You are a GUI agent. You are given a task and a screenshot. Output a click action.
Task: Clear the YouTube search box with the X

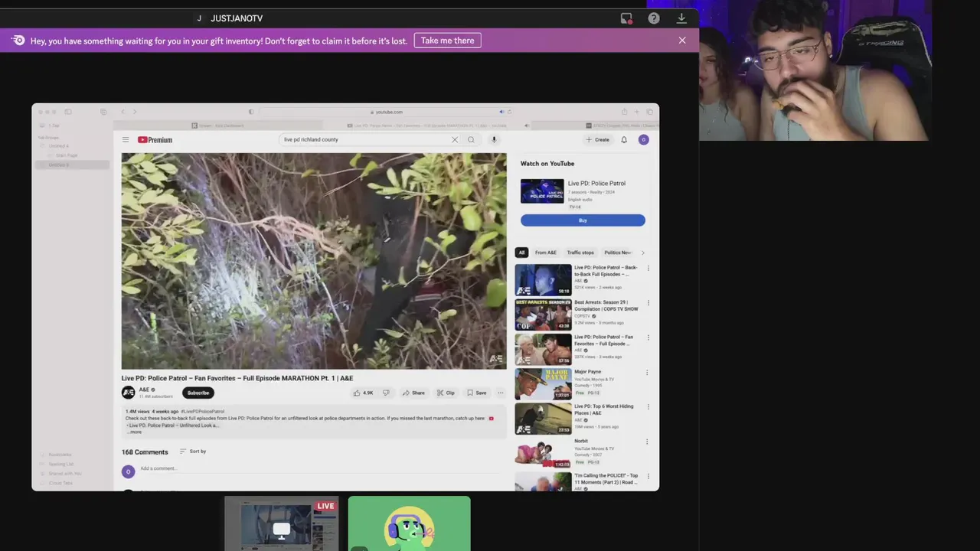[454, 140]
